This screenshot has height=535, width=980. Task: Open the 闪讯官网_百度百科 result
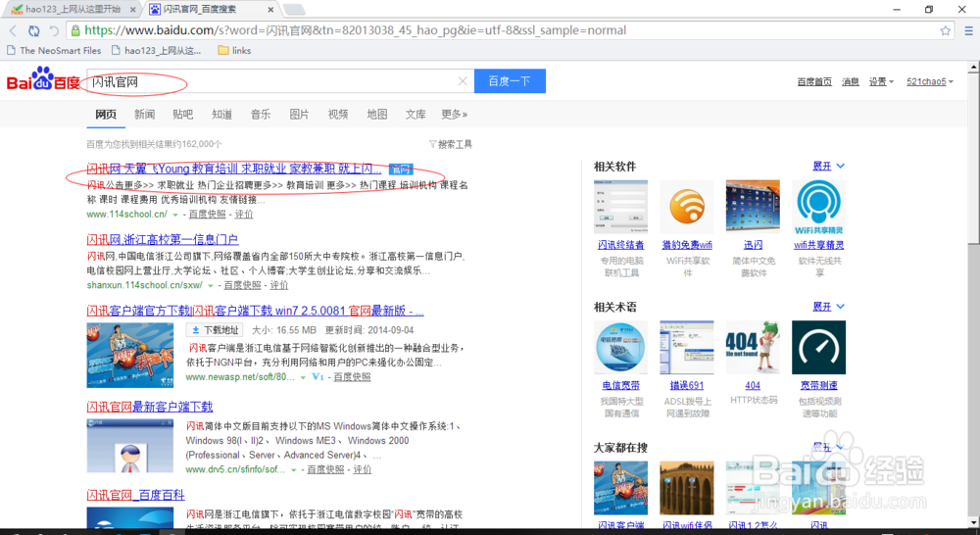(135, 495)
